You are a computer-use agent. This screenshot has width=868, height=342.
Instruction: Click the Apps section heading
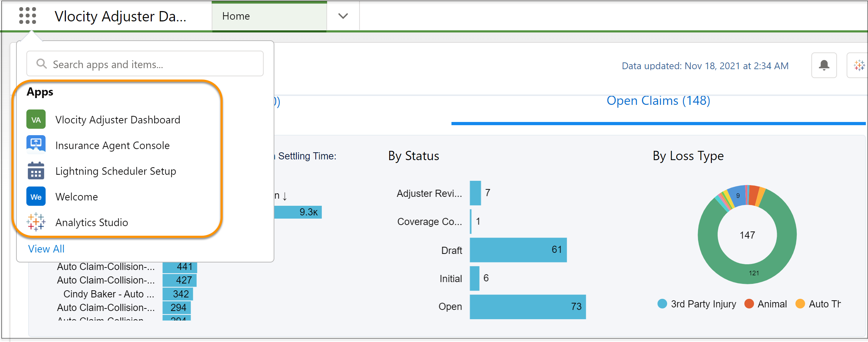[40, 92]
